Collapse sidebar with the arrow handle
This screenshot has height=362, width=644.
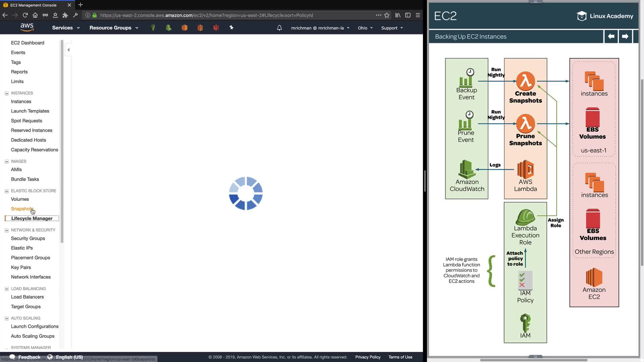68,50
